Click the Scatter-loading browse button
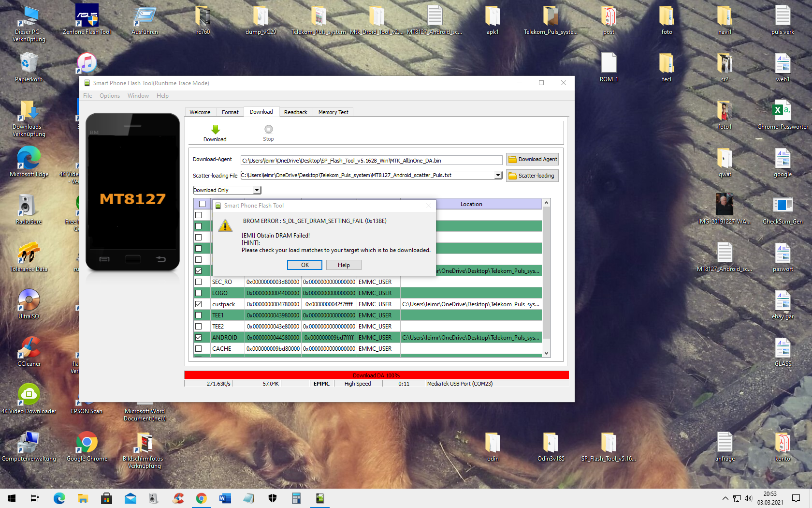Image resolution: width=812 pixels, height=508 pixels. [x=533, y=176]
